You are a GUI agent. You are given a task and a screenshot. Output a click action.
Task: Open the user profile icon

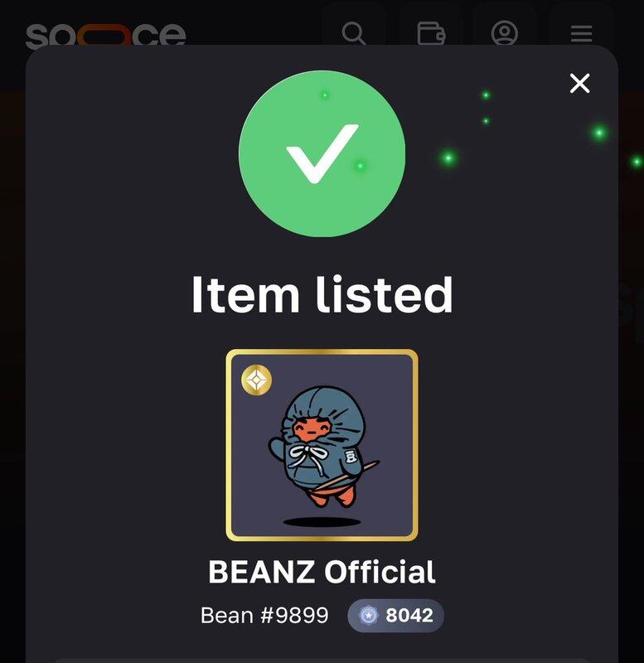(505, 32)
